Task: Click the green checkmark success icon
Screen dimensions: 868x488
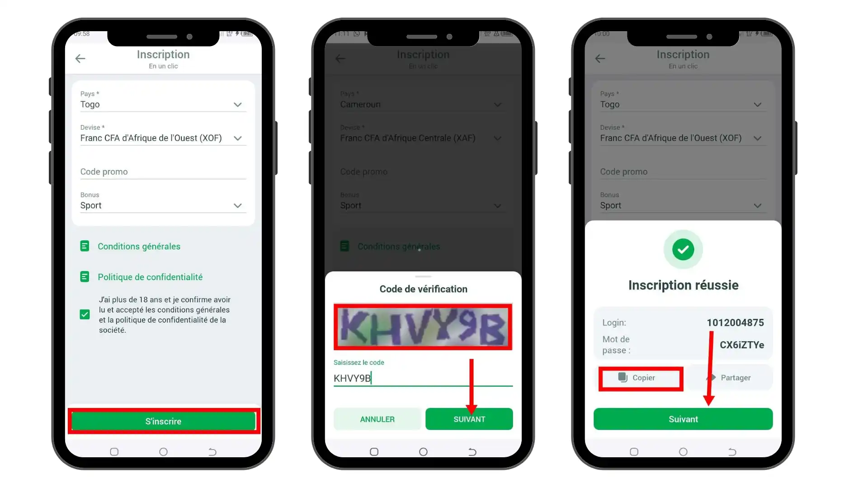Action: 683,249
